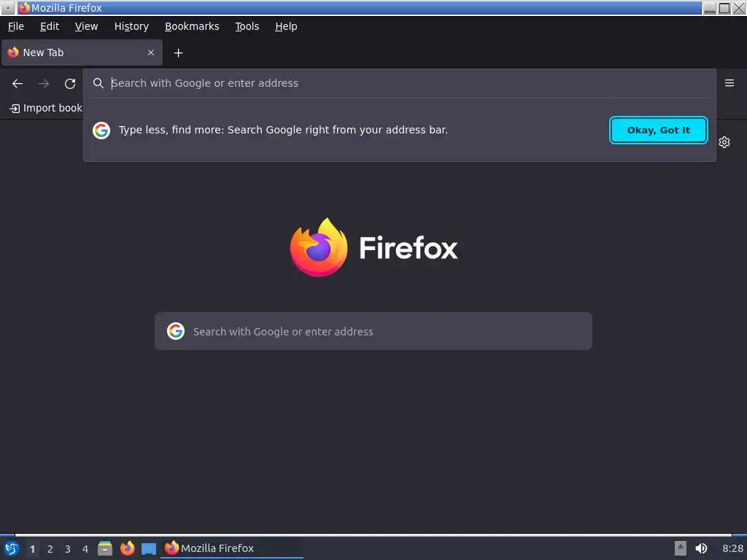Launch Firefox from the taskbar launcher
The width and height of the screenshot is (747, 560).
[x=127, y=548]
